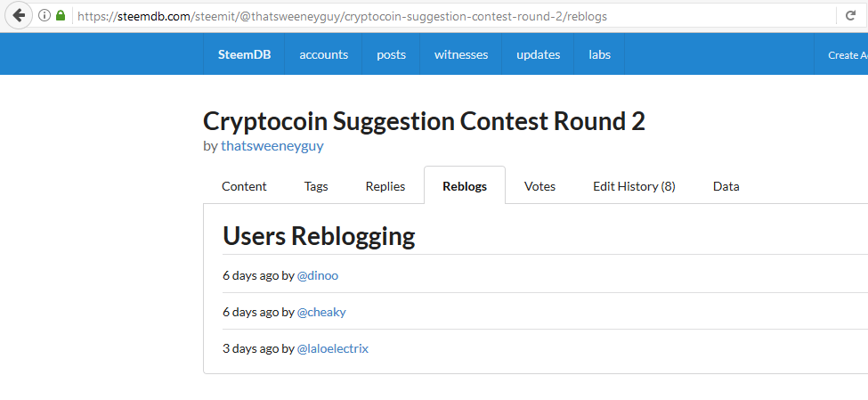Switch to the Content tab
This screenshot has width=868, height=400.
pos(244,186)
